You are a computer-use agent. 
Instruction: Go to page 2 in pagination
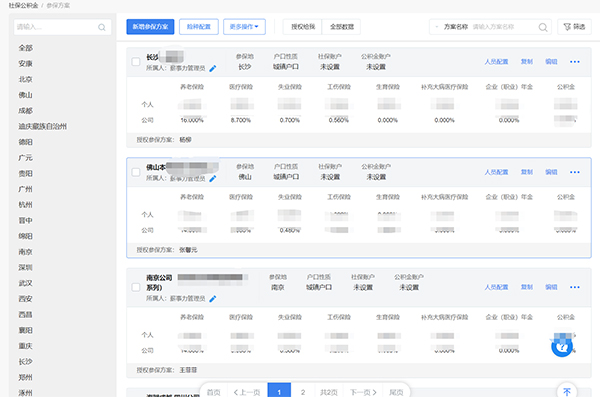click(x=303, y=392)
